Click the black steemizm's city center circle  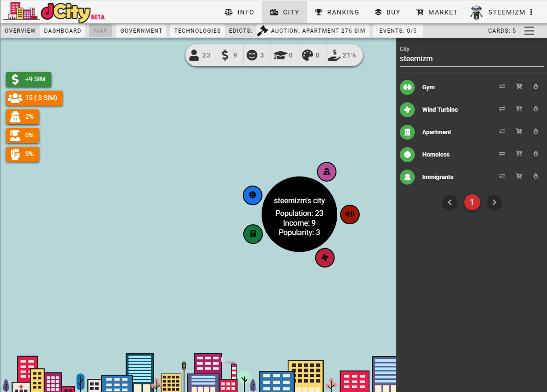(299, 214)
